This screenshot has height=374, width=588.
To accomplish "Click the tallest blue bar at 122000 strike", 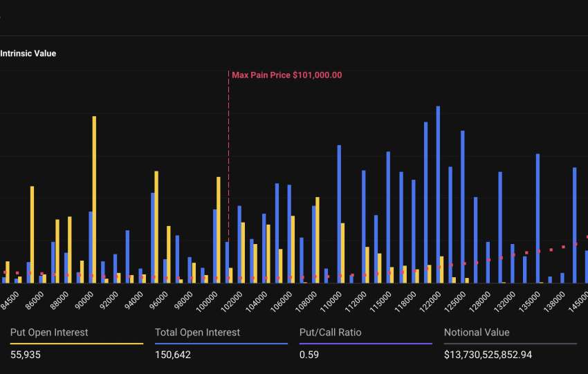I will [x=438, y=194].
